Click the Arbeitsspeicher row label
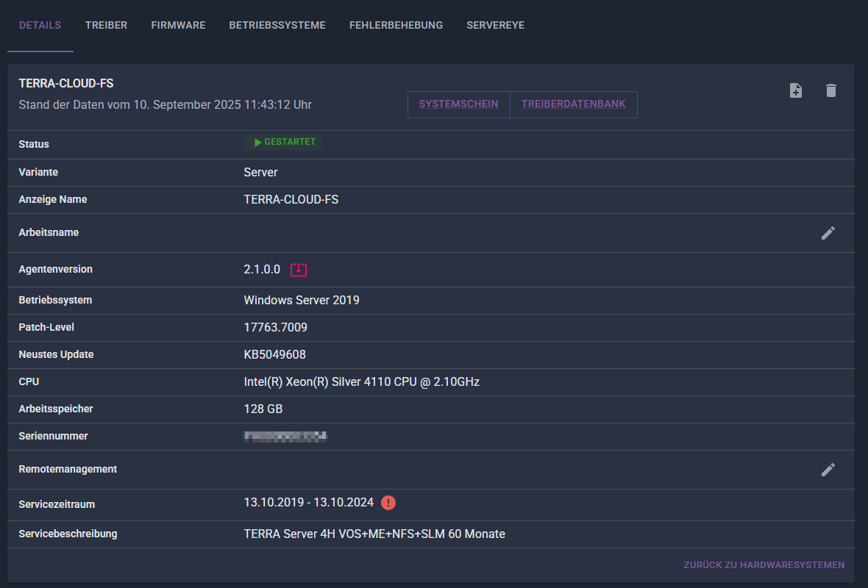The width and height of the screenshot is (868, 588). [x=56, y=409]
